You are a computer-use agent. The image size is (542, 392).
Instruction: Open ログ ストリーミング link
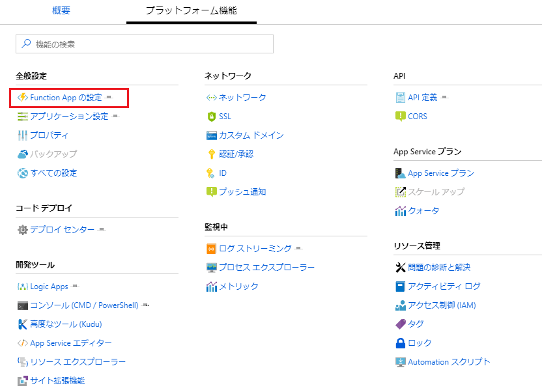pos(255,248)
